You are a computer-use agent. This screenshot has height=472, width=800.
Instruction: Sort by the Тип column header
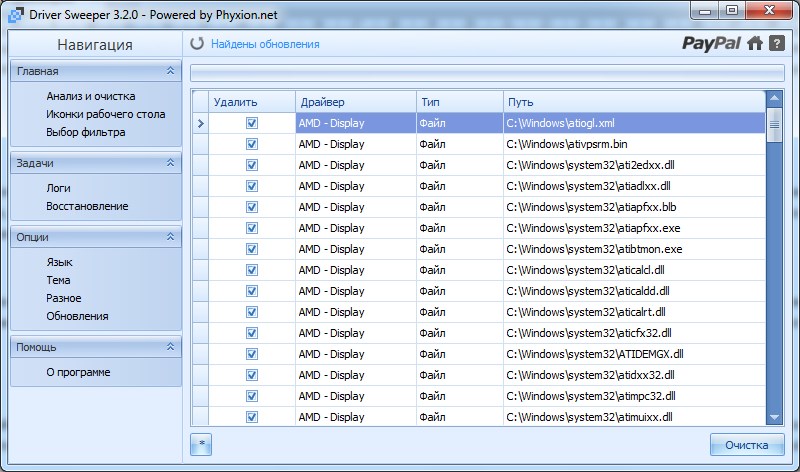460,102
